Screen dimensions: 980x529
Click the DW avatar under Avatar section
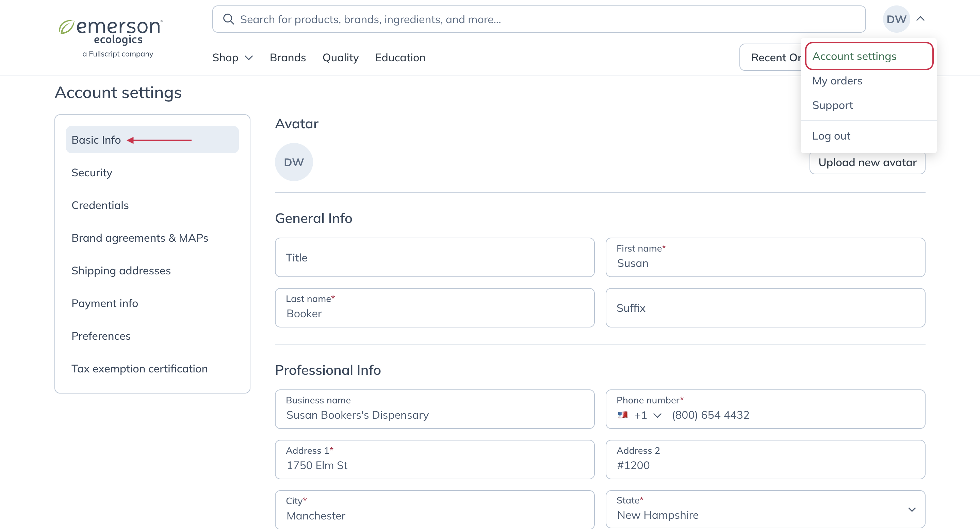(294, 162)
